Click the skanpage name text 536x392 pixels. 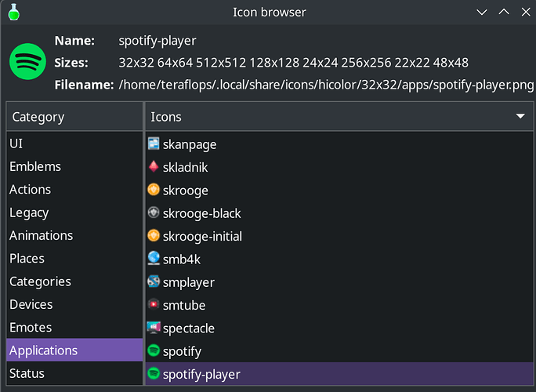(190, 145)
